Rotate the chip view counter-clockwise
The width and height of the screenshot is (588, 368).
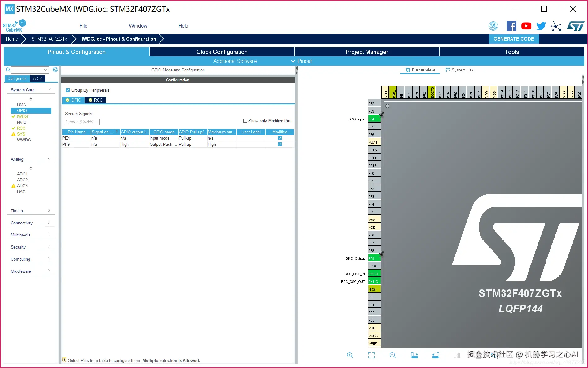[436, 355]
